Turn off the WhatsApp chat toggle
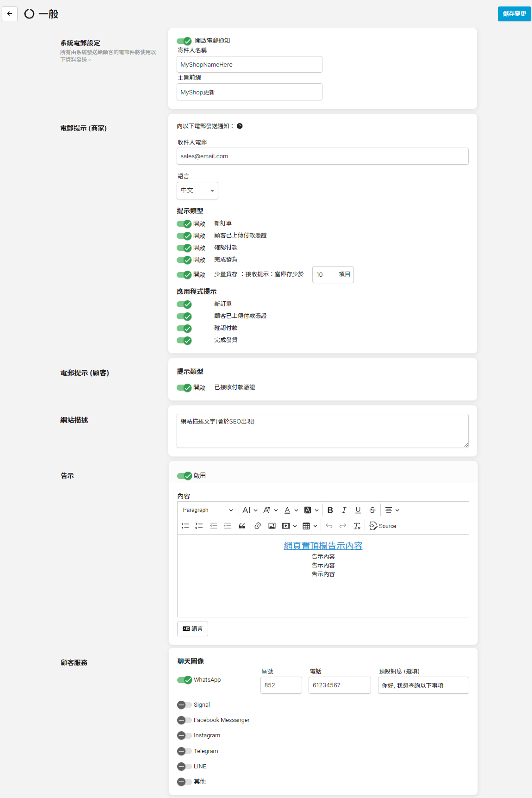 tap(184, 680)
